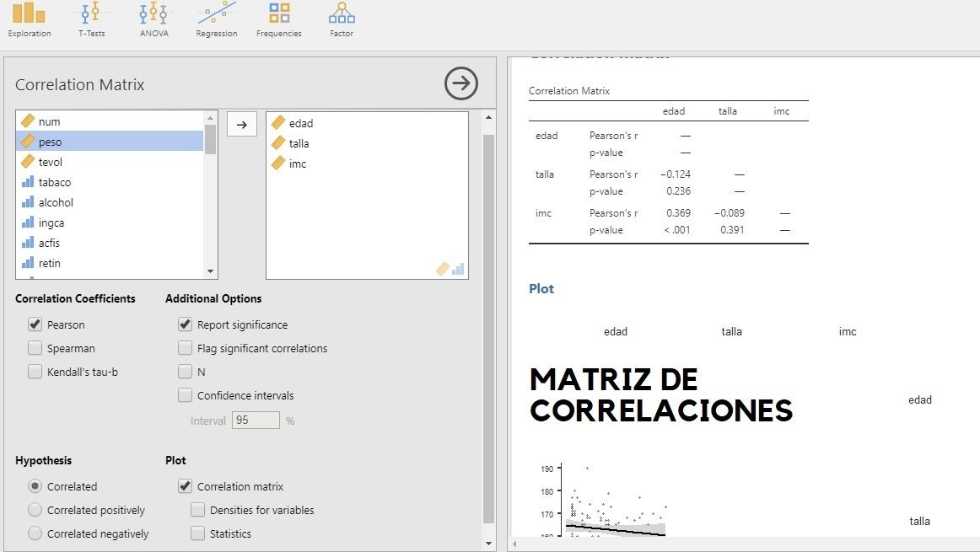
Task: Select Correlated negatively hypothesis option
Action: click(35, 533)
